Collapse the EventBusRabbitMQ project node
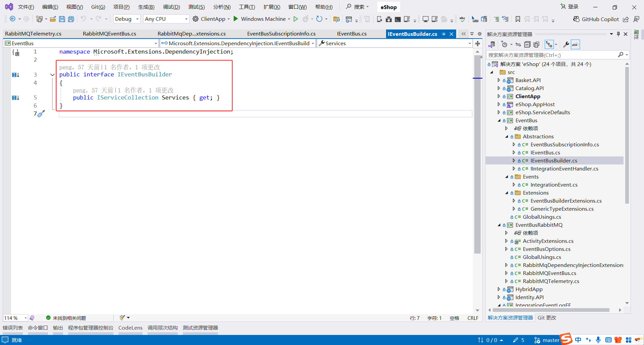The width and height of the screenshot is (644, 345). [499, 225]
